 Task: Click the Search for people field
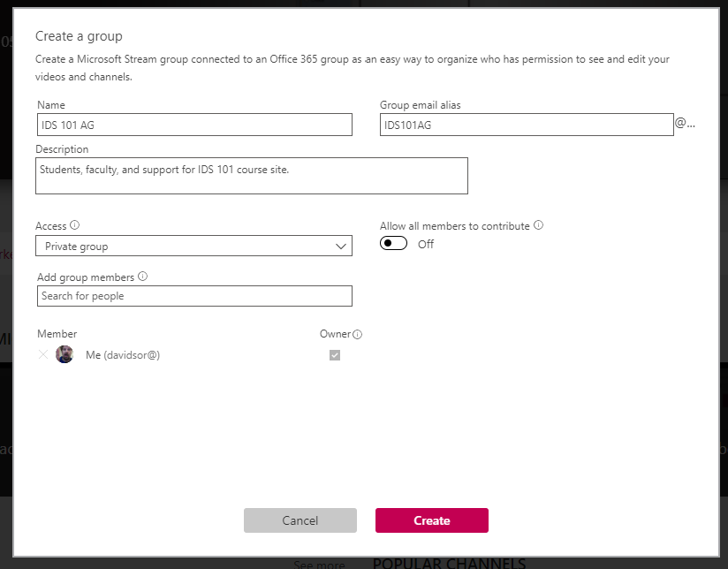[x=194, y=295]
